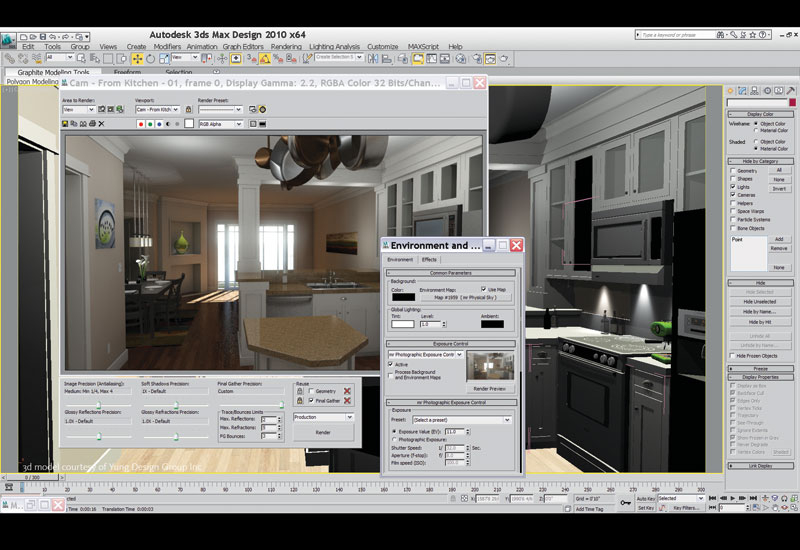Switch to Freeform ribbon tab
Image resolution: width=800 pixels, height=550 pixels.
coord(128,72)
